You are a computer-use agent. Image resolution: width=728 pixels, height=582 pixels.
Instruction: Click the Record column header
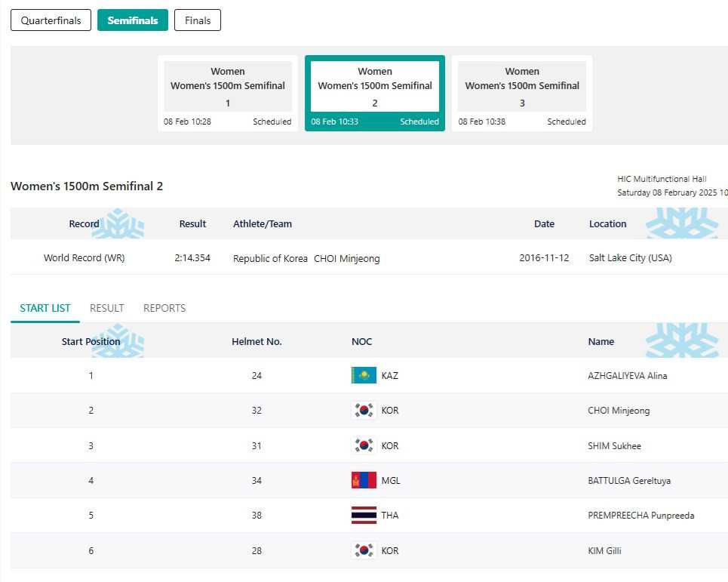(84, 224)
